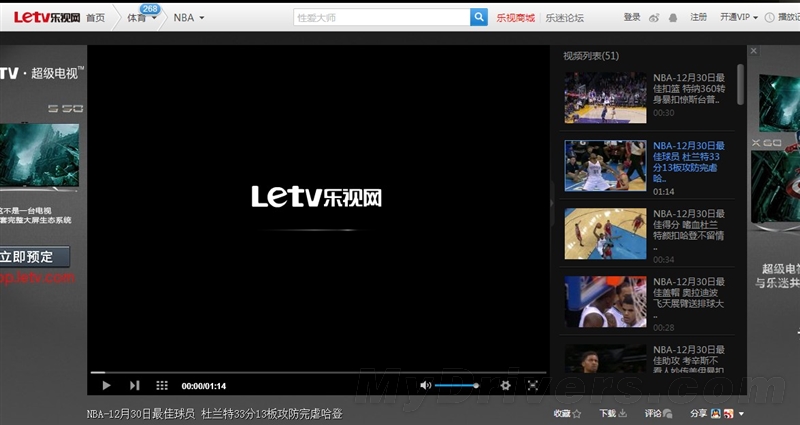Open the 最佳盖帽 奥拉迪波 video thumbnail

(605, 302)
